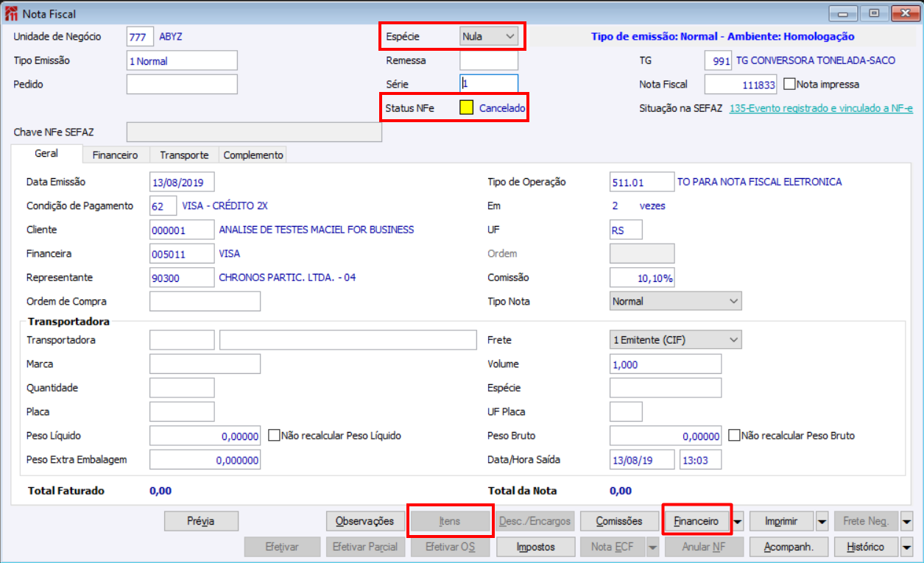This screenshot has width=924, height=563.
Task: Expand the arrow next to Imprimir button
Action: 822,521
